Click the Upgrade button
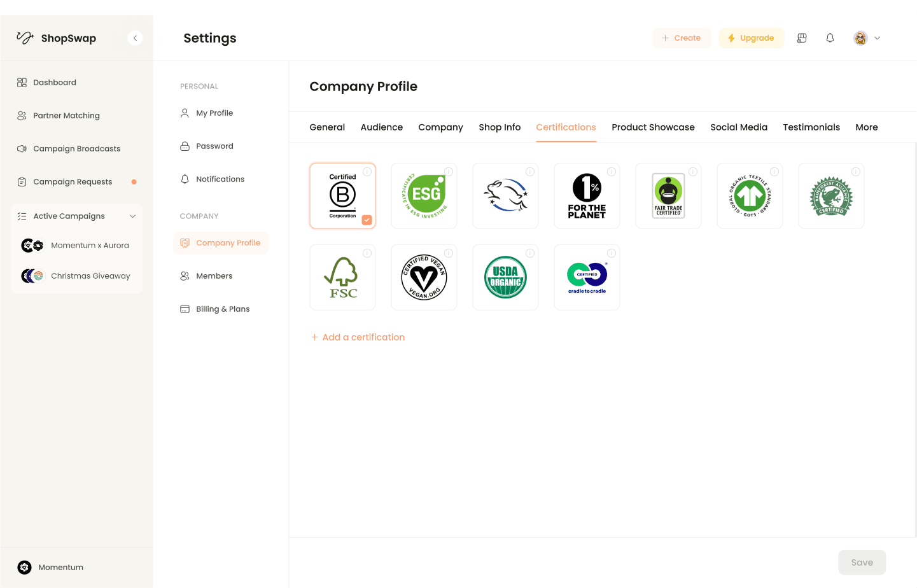The height and width of the screenshot is (588, 917). (x=752, y=38)
